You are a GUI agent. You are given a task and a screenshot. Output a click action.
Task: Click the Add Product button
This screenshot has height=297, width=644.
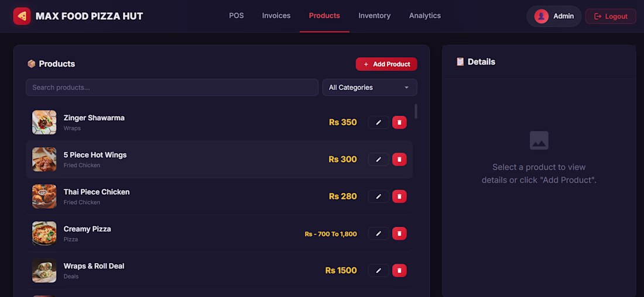[386, 64]
